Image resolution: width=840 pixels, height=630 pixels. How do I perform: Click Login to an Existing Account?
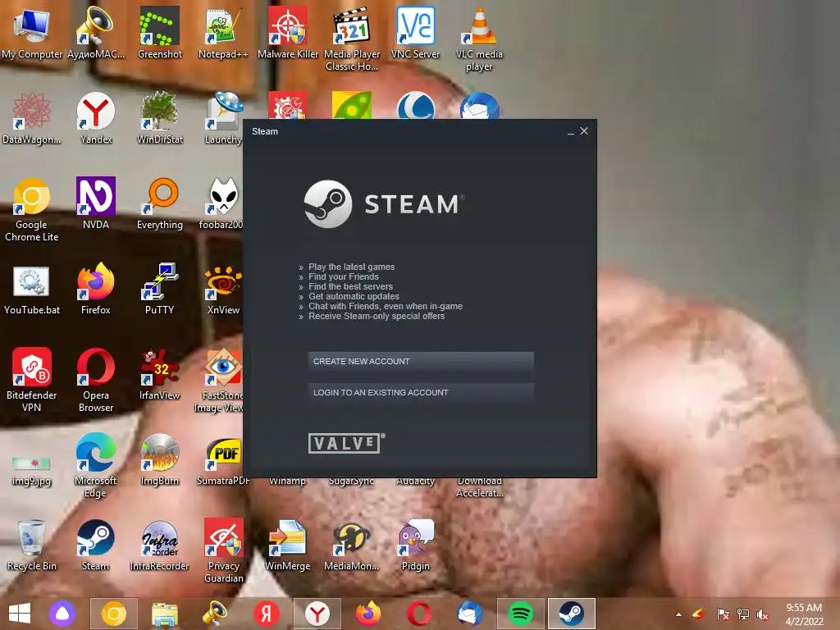(421, 392)
